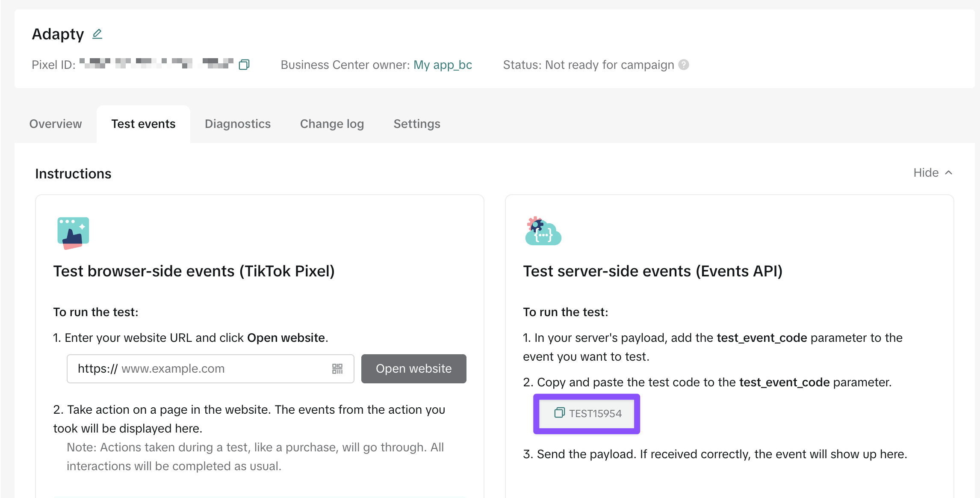Click the copy icon beside TEST15954
980x498 pixels.
coord(559,413)
